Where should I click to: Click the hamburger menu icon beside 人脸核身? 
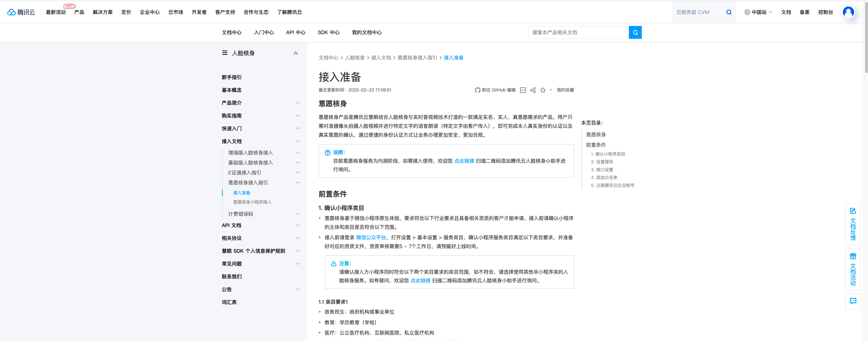pos(225,53)
